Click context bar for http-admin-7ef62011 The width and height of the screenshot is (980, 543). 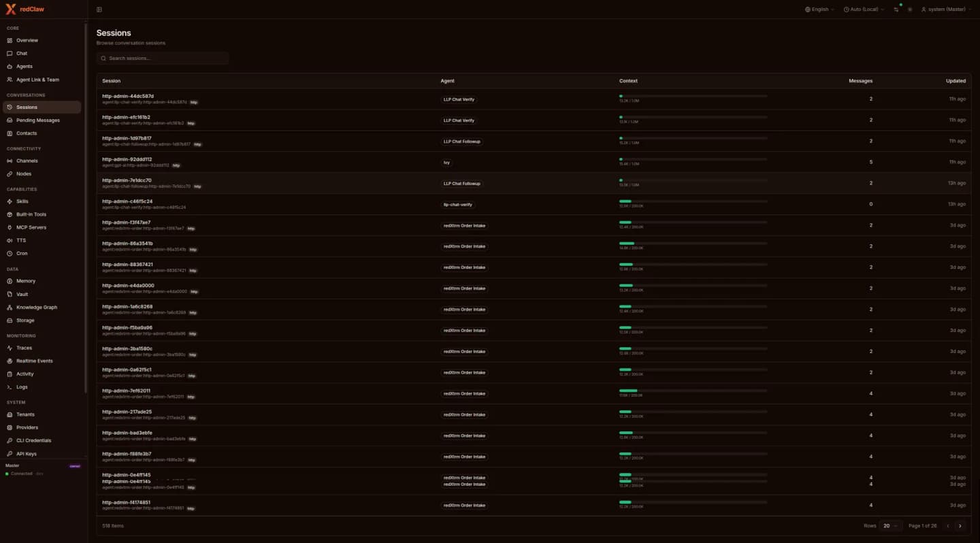point(693,391)
